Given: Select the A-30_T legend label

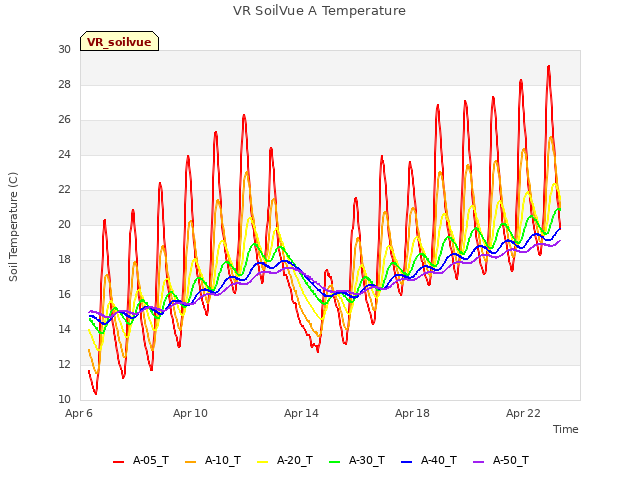Looking at the screenshot, I should [367, 460].
